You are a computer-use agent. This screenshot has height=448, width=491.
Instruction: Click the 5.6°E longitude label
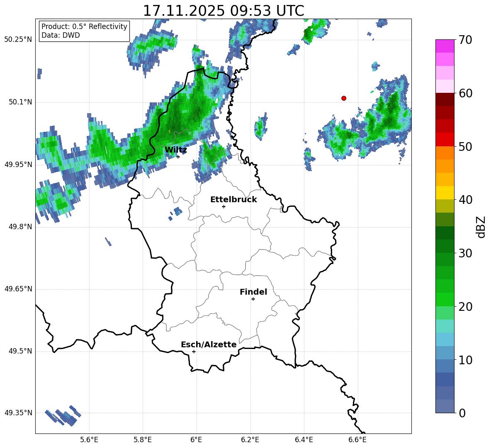89,440
